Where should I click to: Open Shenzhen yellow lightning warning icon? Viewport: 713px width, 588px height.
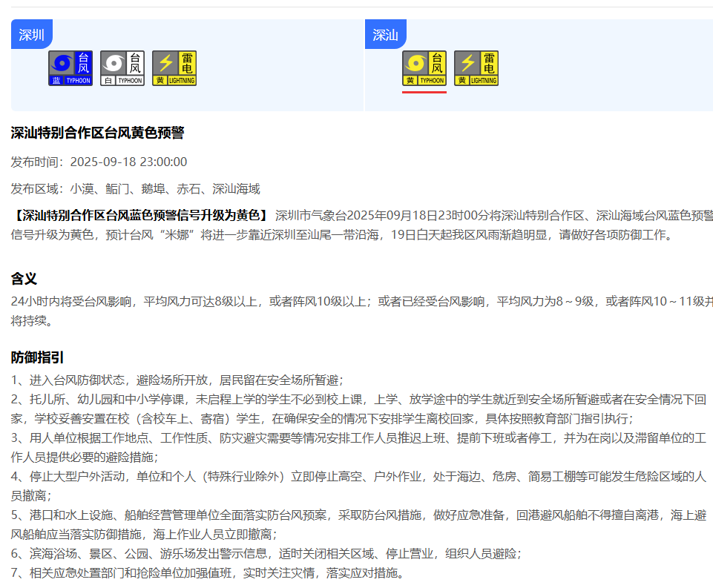[174, 68]
